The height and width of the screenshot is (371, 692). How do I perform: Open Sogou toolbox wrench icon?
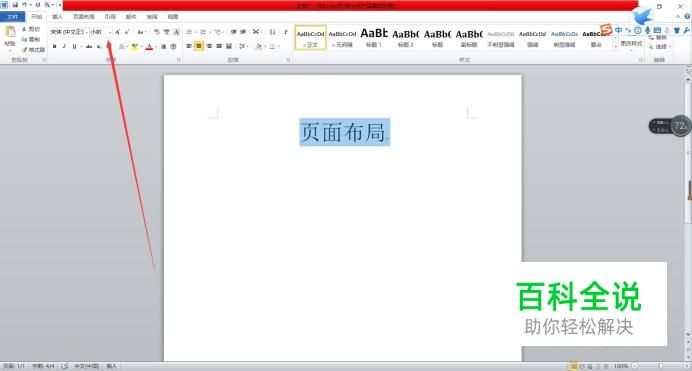point(686,30)
